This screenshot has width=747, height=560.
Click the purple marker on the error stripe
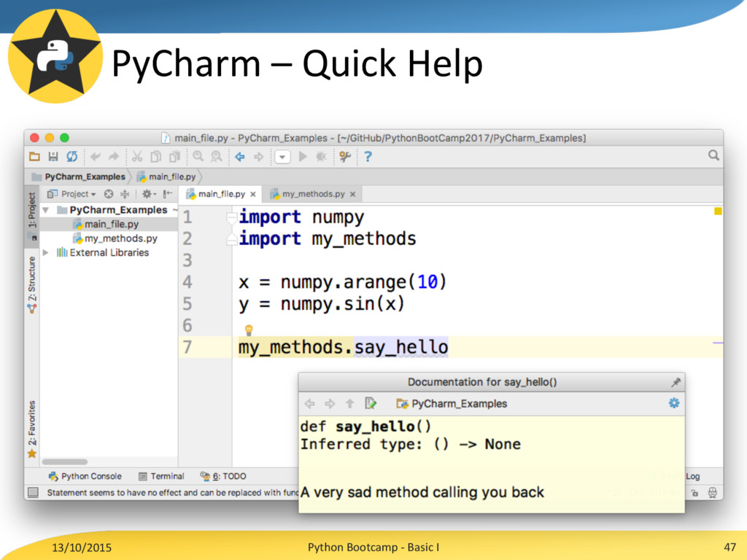click(x=718, y=343)
